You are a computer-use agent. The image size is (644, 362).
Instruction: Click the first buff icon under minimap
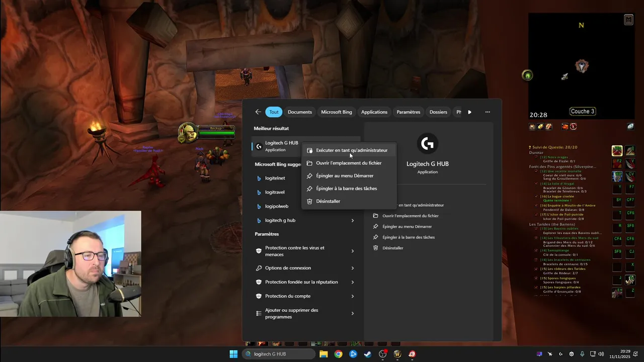click(532, 127)
